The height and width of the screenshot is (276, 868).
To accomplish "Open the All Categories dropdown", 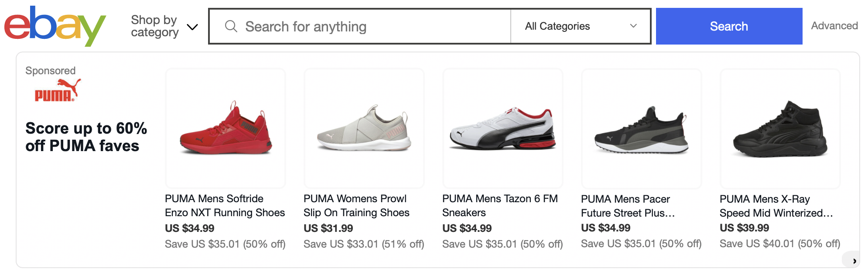I will click(580, 26).
